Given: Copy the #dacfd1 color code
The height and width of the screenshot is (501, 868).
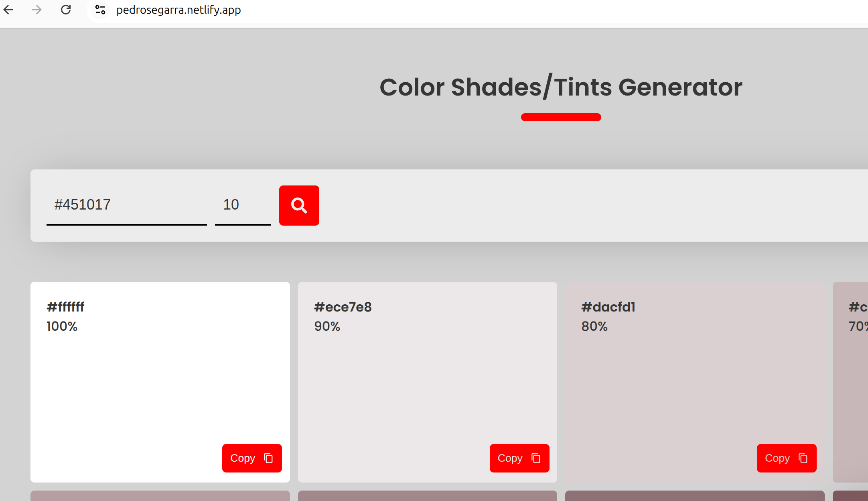Looking at the screenshot, I should [x=777, y=458].
